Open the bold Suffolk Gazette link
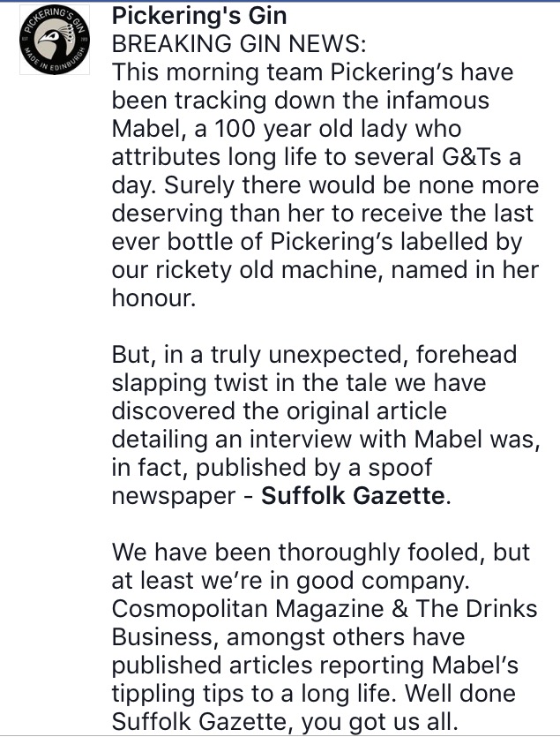This screenshot has height=737, width=560. pos(353,495)
